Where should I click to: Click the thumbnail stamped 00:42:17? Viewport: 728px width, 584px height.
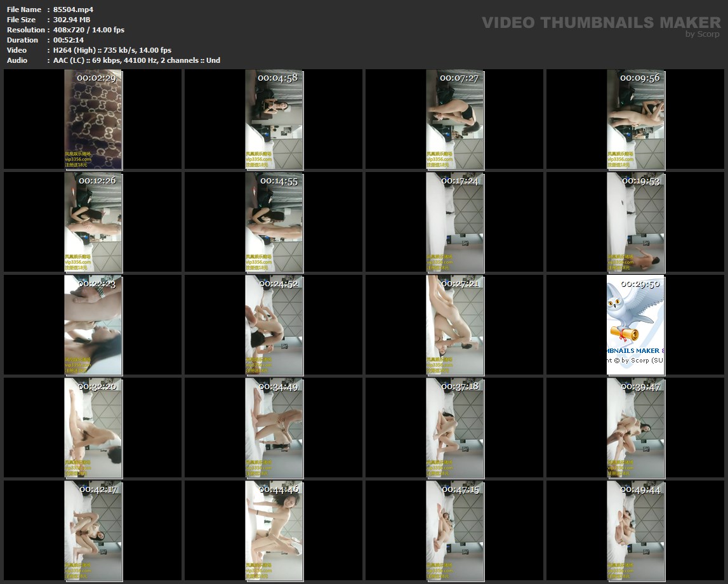point(93,530)
